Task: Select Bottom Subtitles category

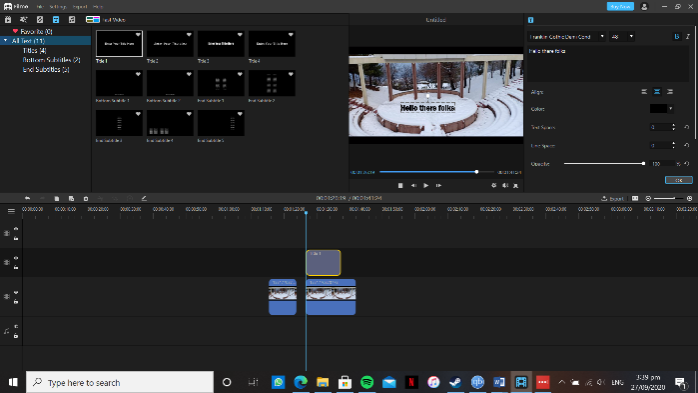Action: pos(51,60)
